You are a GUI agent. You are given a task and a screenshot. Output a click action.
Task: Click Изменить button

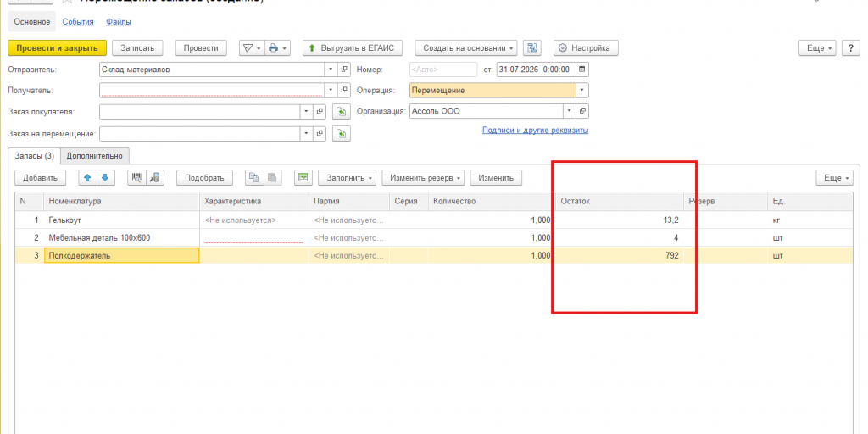coord(496,178)
